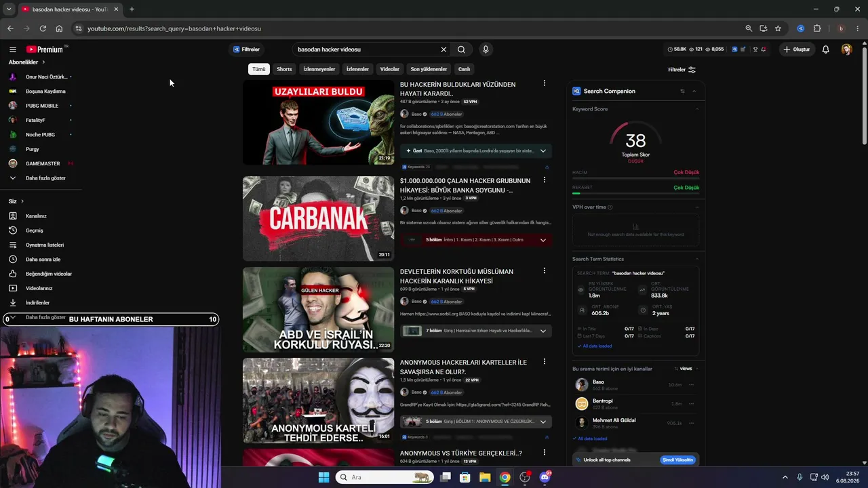This screenshot has width=868, height=488.
Task: Collapse the VPH over time section
Action: 697,207
